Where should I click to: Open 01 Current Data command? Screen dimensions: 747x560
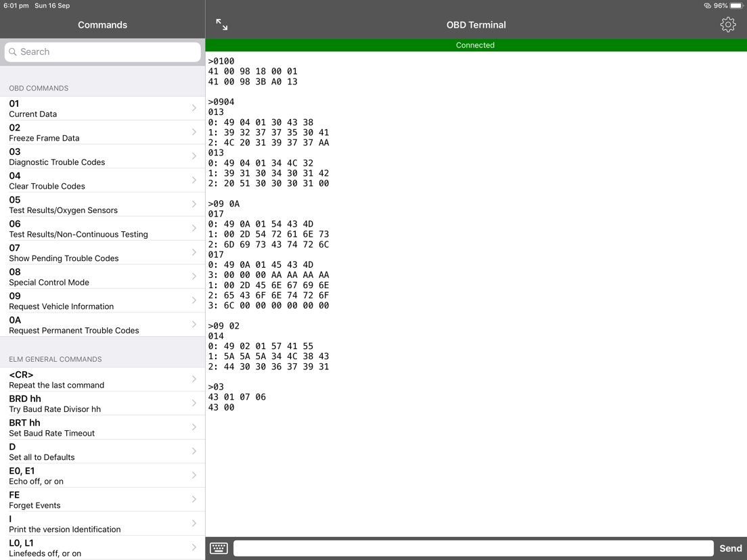point(102,109)
